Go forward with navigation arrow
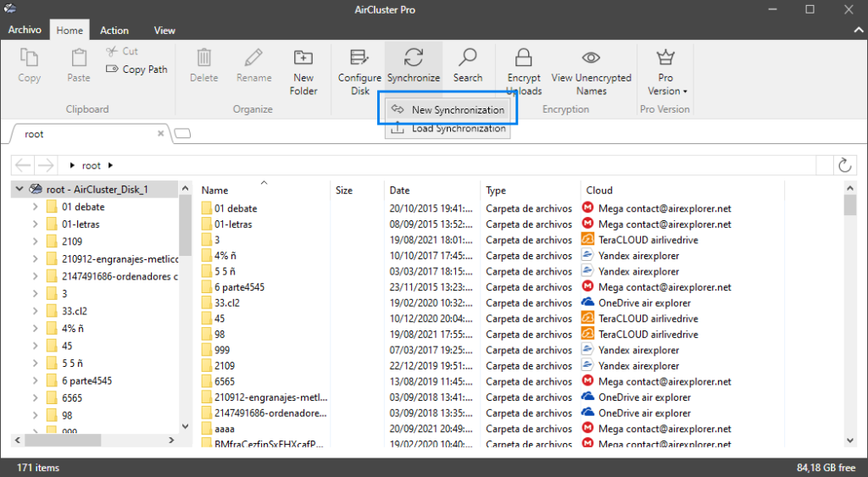 tap(46, 165)
